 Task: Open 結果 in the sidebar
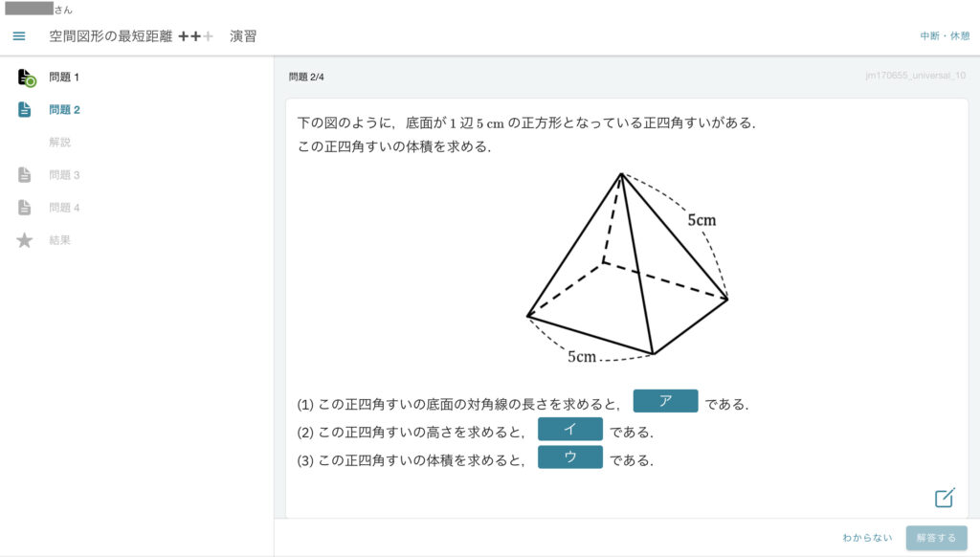[60, 240]
